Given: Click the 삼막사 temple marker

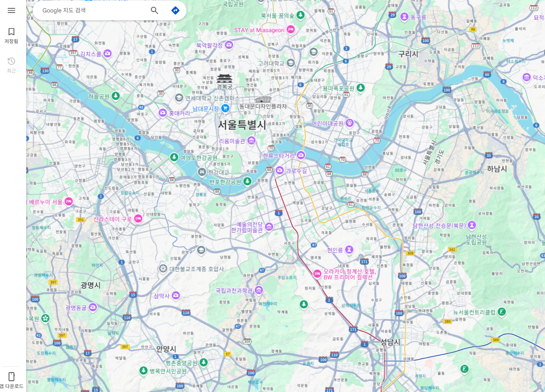Looking at the screenshot, I should [176, 296].
